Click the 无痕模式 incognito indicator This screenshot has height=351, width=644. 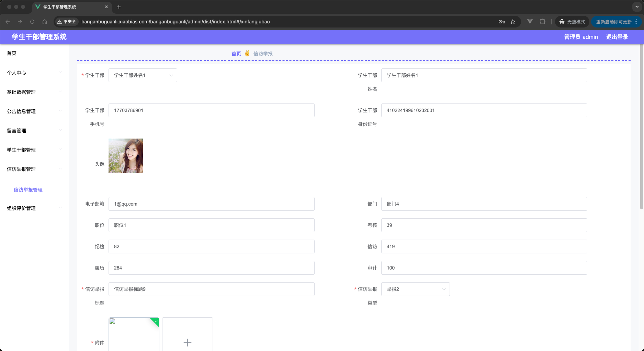point(572,22)
